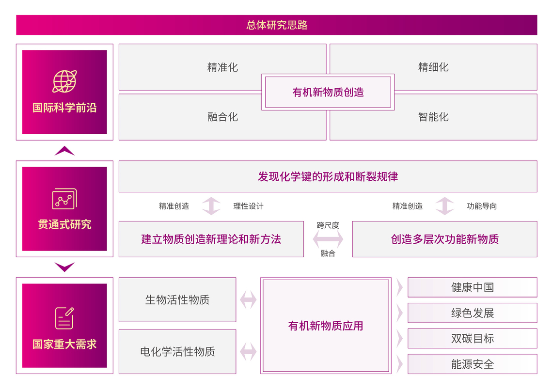Click the double arrow beside 生物活性物质
The image size is (552, 392).
point(248,300)
